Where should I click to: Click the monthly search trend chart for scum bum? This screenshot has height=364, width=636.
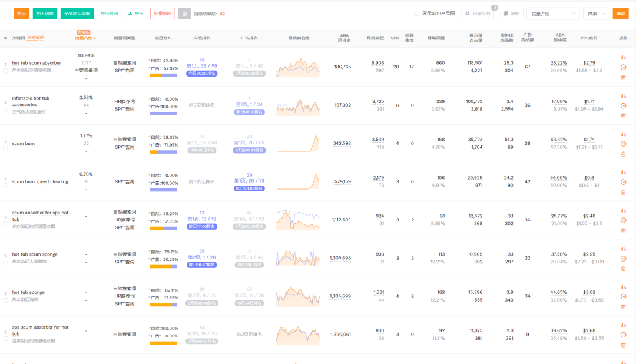(298, 143)
